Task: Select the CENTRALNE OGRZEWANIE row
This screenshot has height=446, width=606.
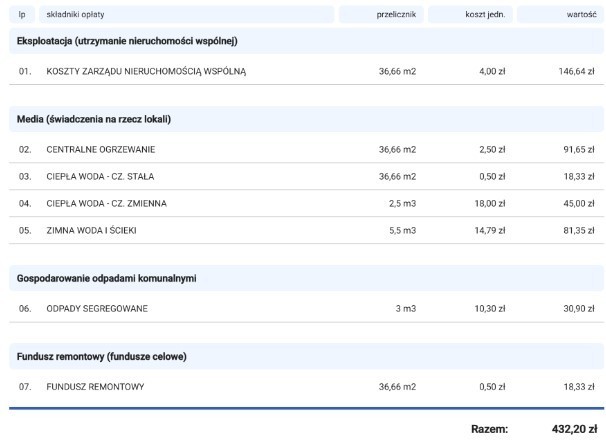Action: click(x=101, y=150)
